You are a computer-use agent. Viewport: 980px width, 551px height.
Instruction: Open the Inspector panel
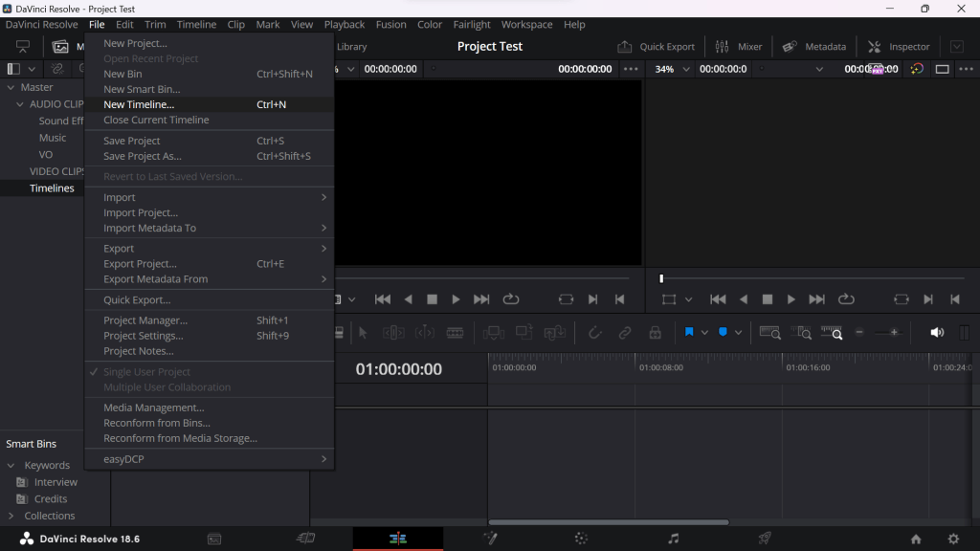(x=898, y=47)
